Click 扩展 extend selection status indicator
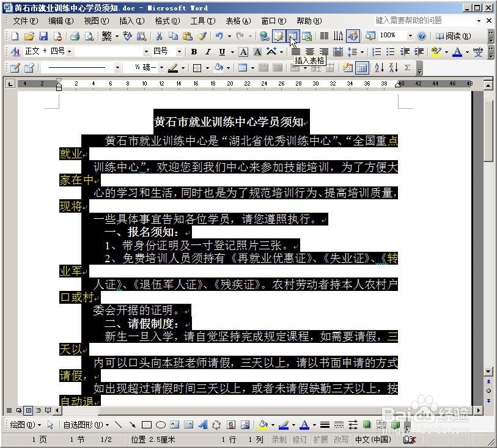 [320, 439]
